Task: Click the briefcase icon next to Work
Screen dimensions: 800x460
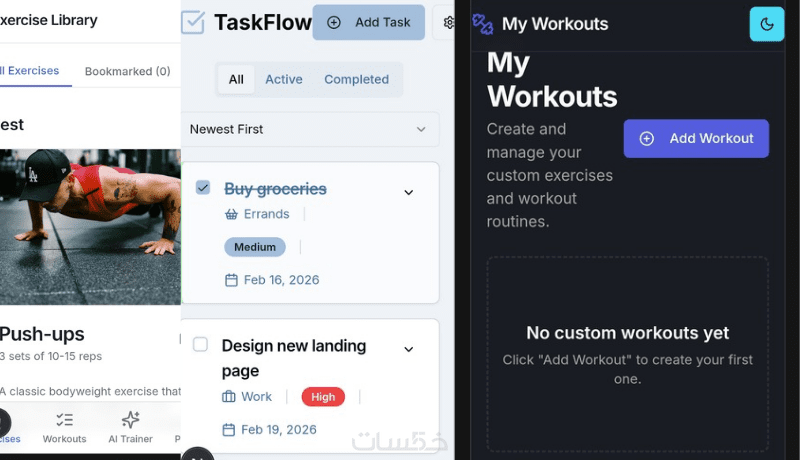Action: point(229,397)
